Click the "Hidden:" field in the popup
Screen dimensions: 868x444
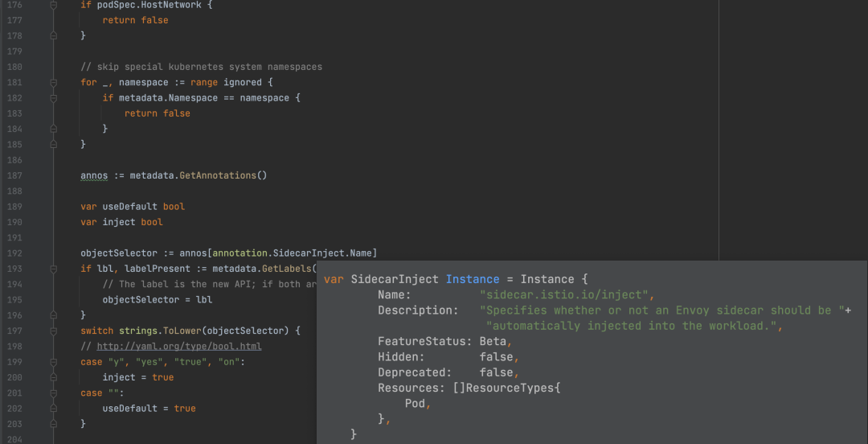tap(401, 357)
